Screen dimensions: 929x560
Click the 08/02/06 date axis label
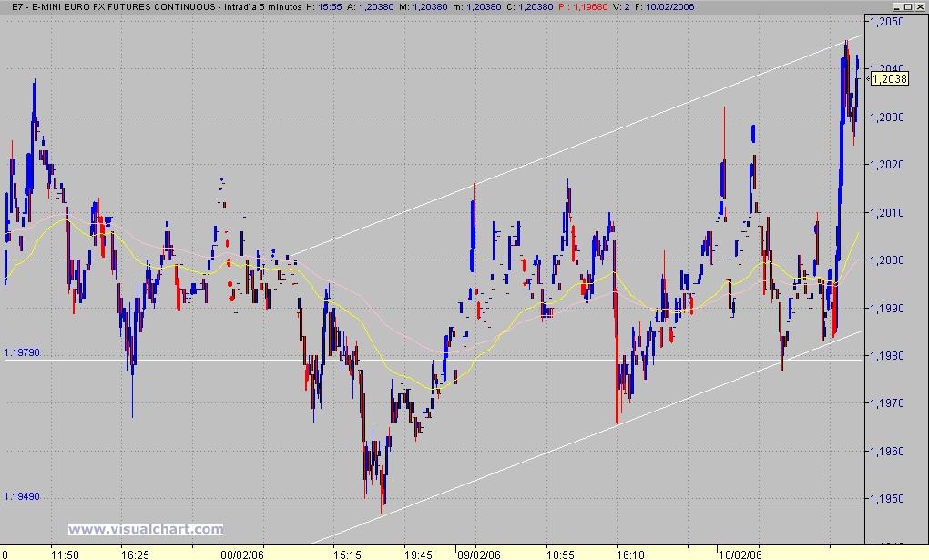pyautogui.click(x=241, y=555)
